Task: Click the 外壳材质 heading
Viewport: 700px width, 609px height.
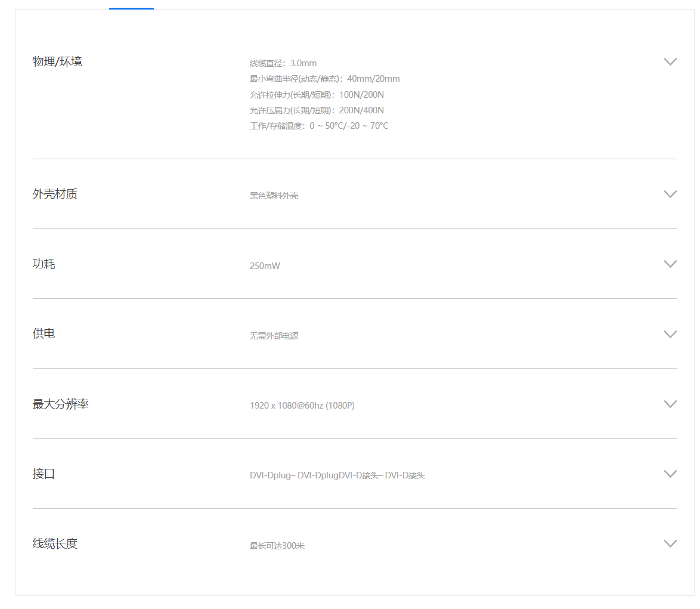Action: 55,194
